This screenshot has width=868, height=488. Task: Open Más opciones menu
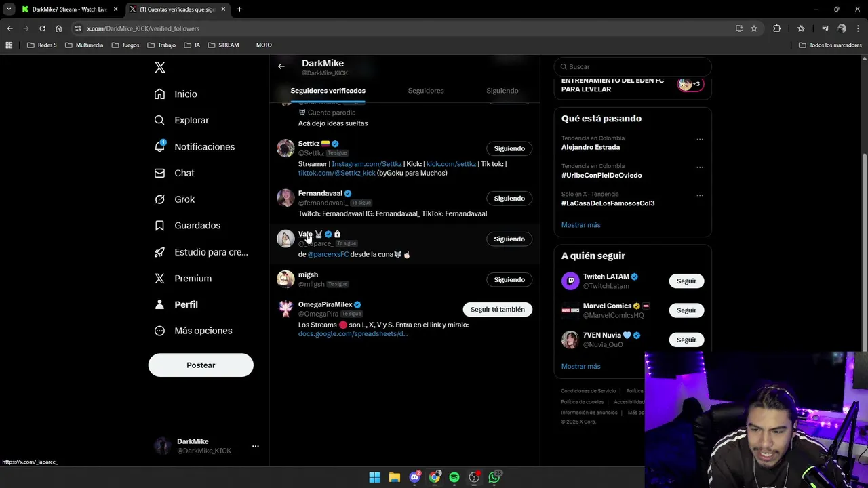tap(193, 331)
